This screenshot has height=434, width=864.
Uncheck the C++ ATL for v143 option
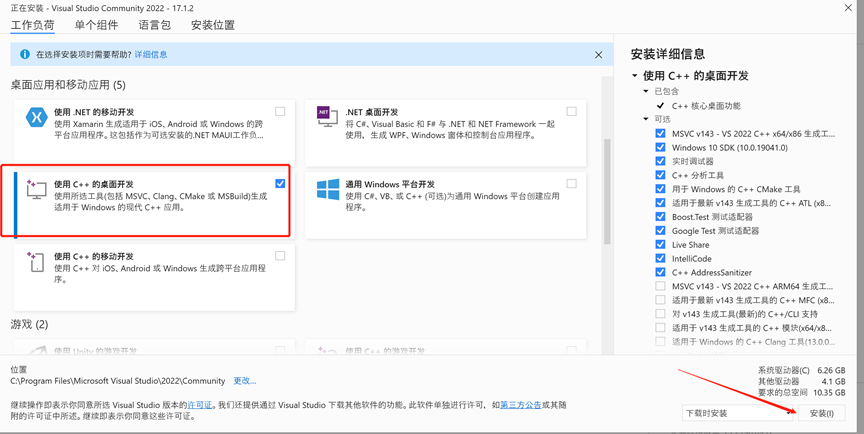660,203
